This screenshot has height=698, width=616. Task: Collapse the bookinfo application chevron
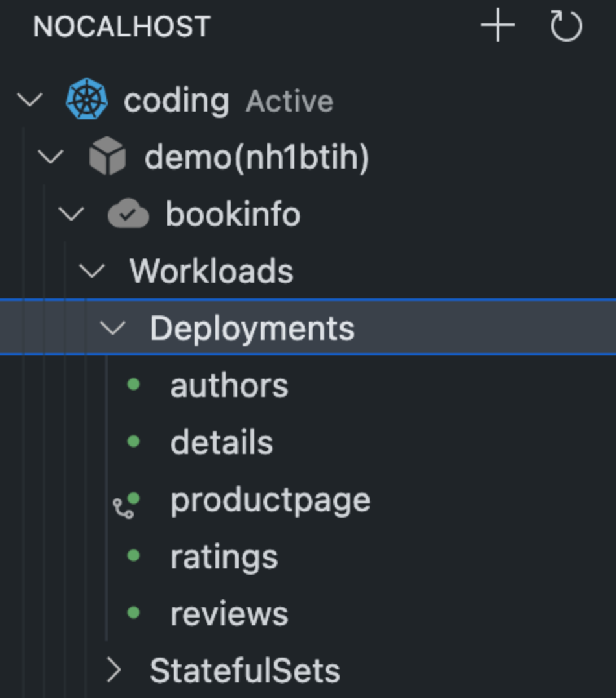[x=71, y=213]
